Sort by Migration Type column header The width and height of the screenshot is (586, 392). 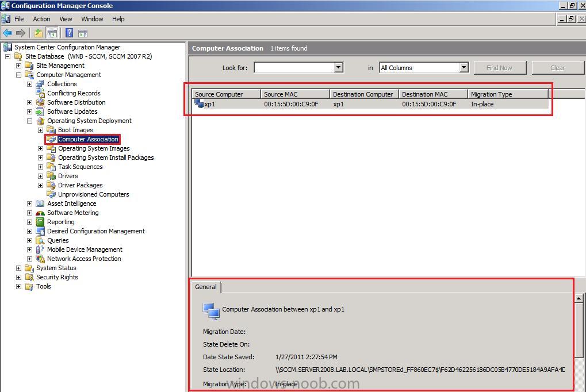[x=508, y=94]
